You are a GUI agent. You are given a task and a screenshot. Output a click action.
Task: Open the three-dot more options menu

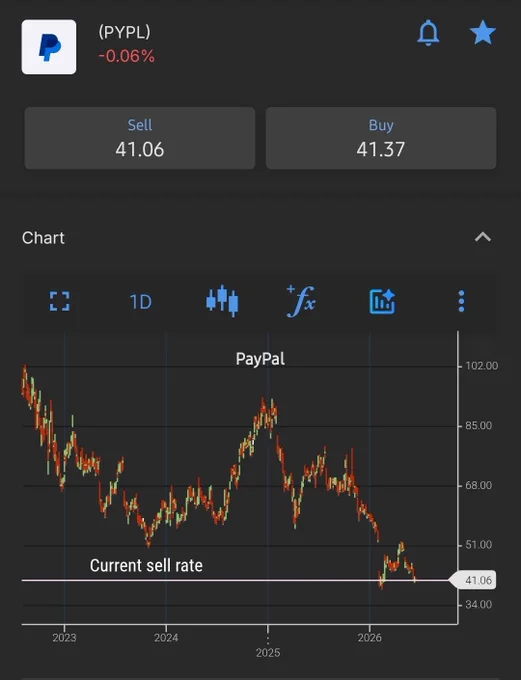(461, 301)
